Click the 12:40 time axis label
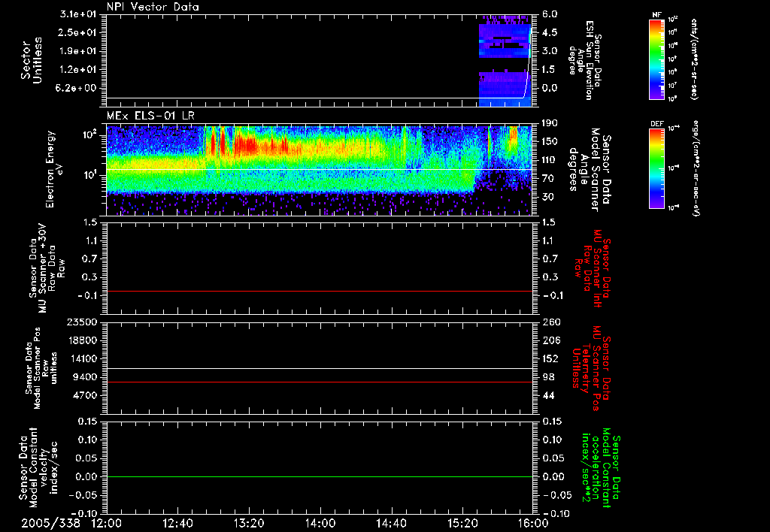 coord(177,523)
